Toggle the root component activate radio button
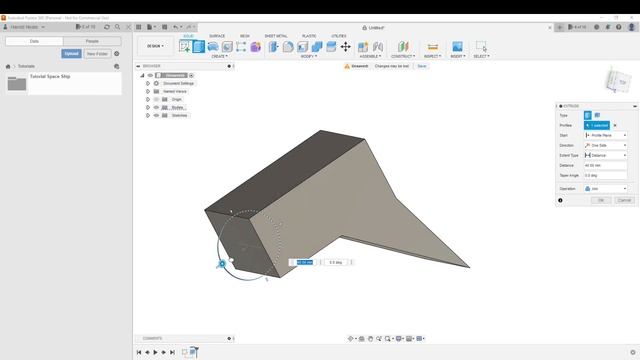This screenshot has height=360, width=640. [x=191, y=76]
